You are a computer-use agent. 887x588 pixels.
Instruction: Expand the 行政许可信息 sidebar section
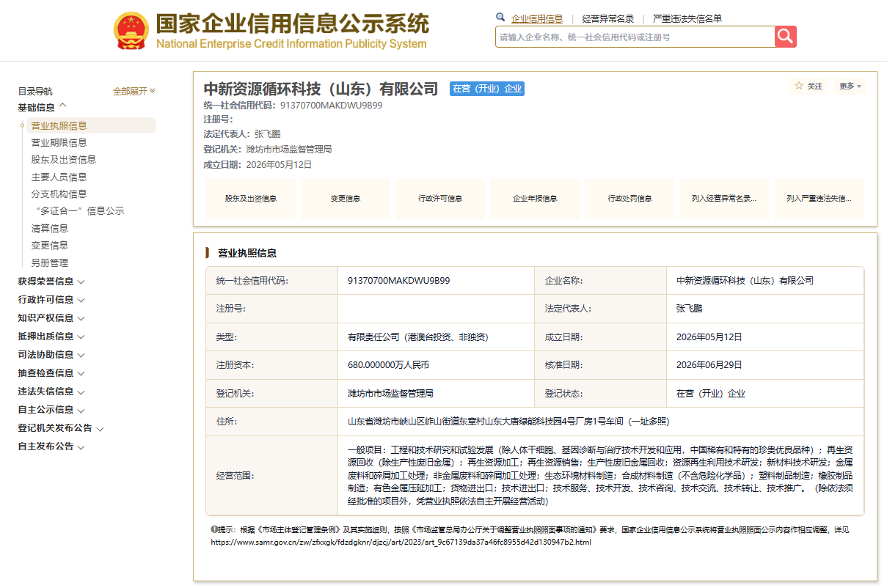[x=51, y=300]
